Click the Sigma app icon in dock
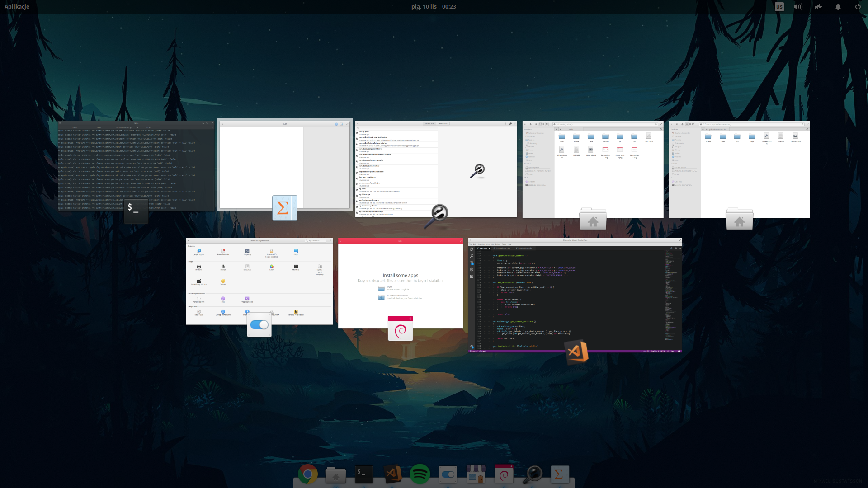 coord(560,474)
